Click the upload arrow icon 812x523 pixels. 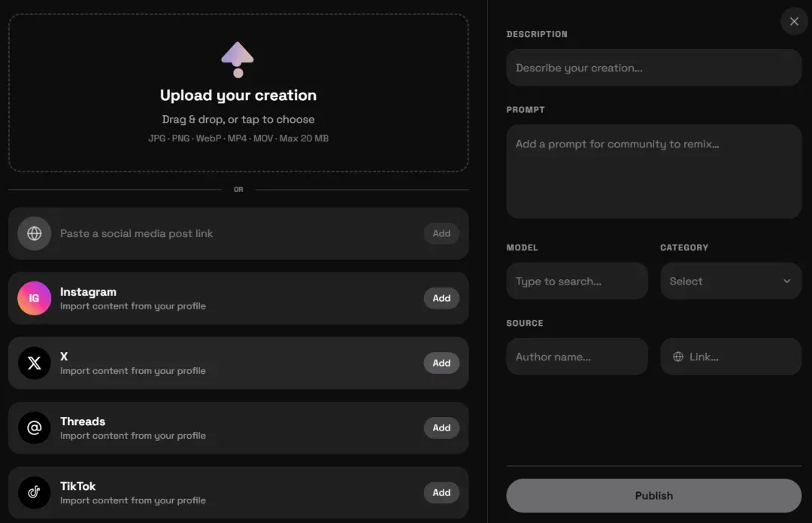click(238, 59)
